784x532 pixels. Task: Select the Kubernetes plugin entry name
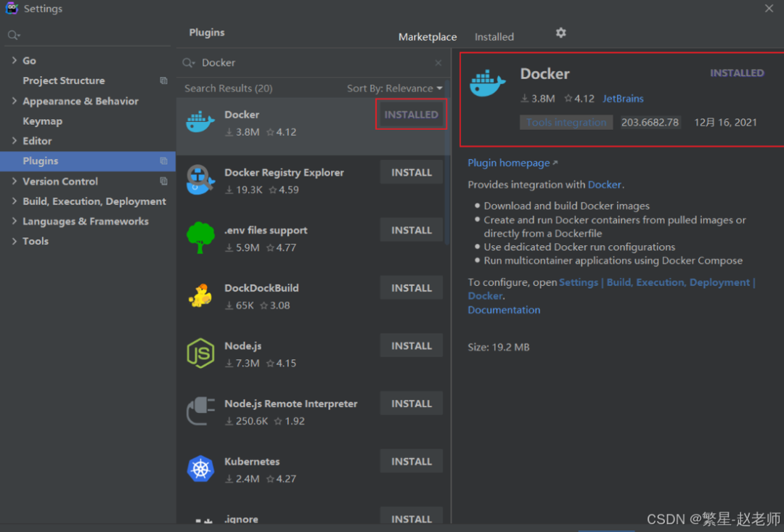(252, 462)
